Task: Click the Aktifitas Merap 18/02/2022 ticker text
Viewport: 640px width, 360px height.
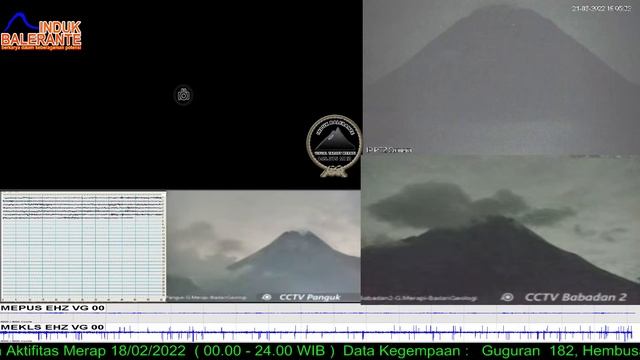Action: (x=96, y=351)
